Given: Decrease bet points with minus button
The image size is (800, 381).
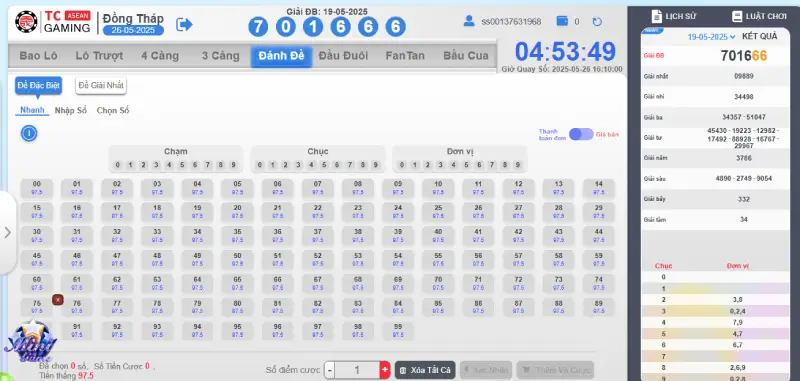Looking at the screenshot, I should point(330,370).
